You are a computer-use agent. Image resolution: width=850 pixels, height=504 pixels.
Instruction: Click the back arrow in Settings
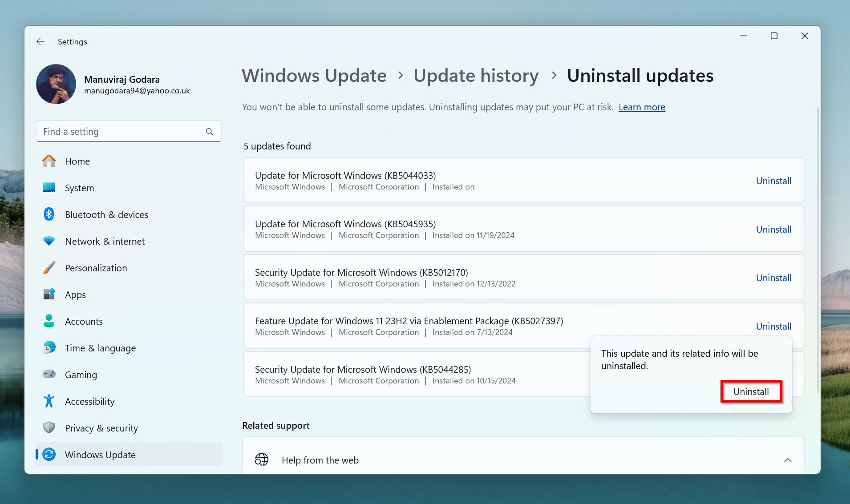[40, 41]
